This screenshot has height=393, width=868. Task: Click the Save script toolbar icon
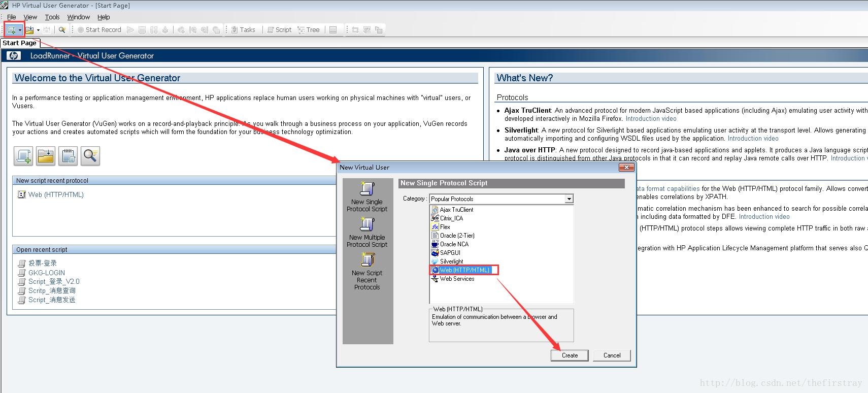[x=47, y=30]
